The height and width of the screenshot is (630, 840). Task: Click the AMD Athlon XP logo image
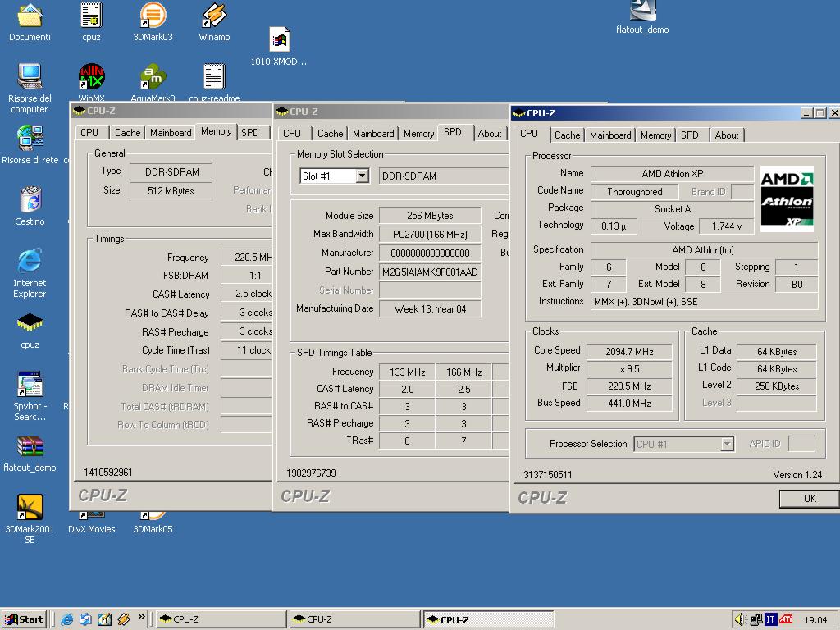(787, 199)
